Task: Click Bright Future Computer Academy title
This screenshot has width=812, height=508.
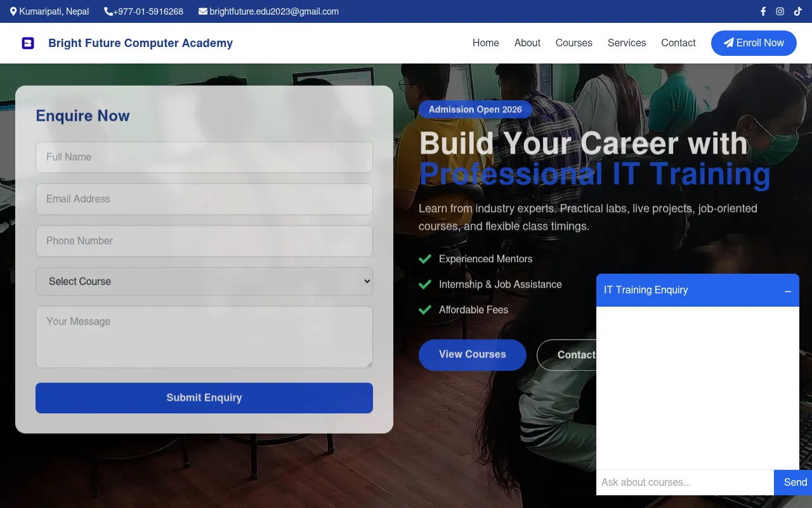Action: (141, 43)
